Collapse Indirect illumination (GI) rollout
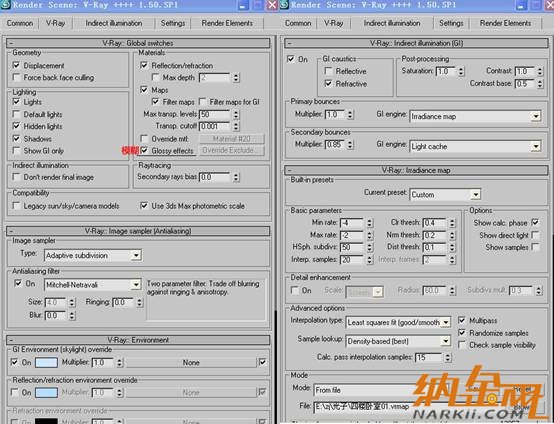The height and width of the screenshot is (424, 554). point(416,43)
